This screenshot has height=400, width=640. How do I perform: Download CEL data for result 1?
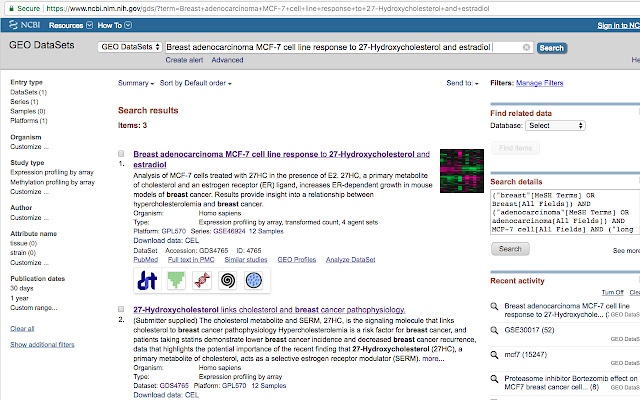pos(192,240)
